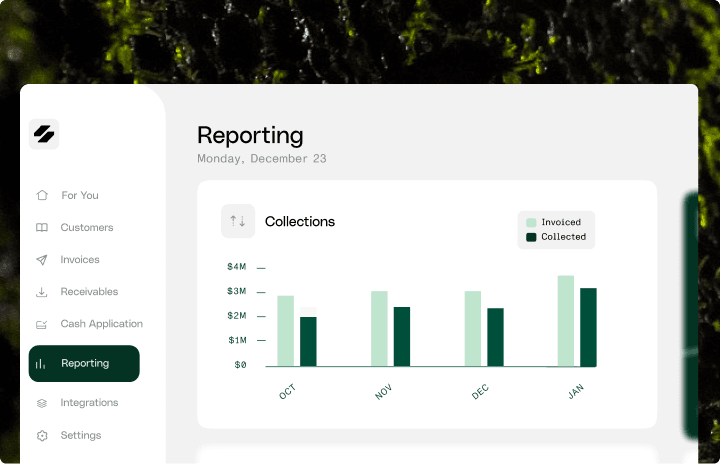Click the company logo icon in sidebar
Image resolution: width=720 pixels, height=464 pixels.
(44, 134)
